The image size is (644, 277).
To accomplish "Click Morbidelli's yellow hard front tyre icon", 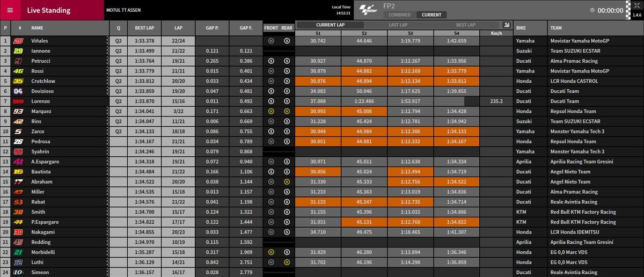I will 272,252.
